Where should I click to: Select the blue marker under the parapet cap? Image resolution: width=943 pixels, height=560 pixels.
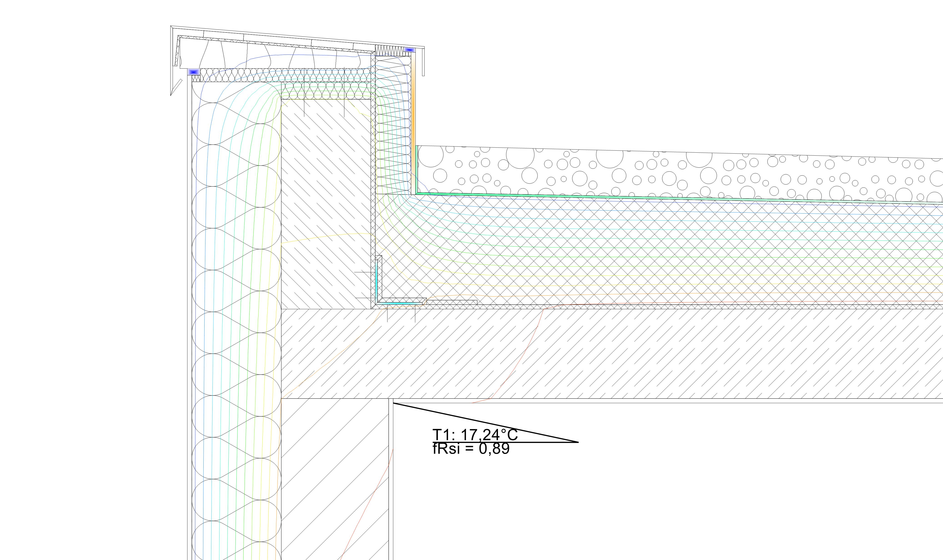[409, 50]
